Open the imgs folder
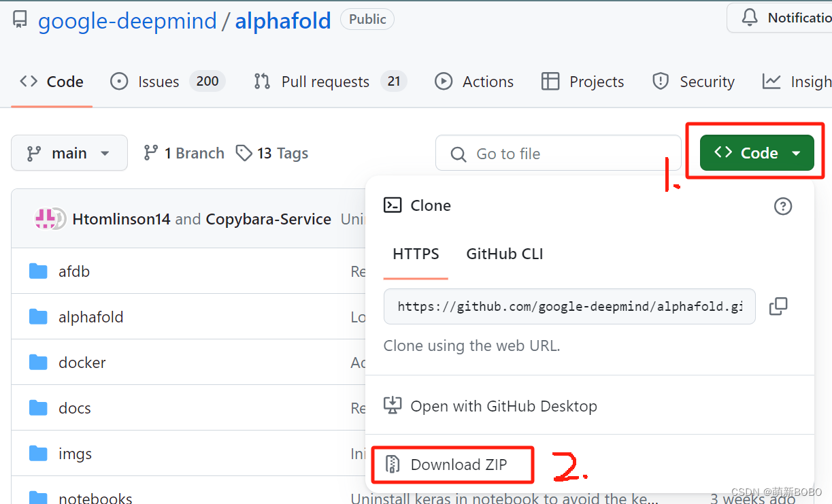Viewport: 832px width, 504px height. pos(76,454)
